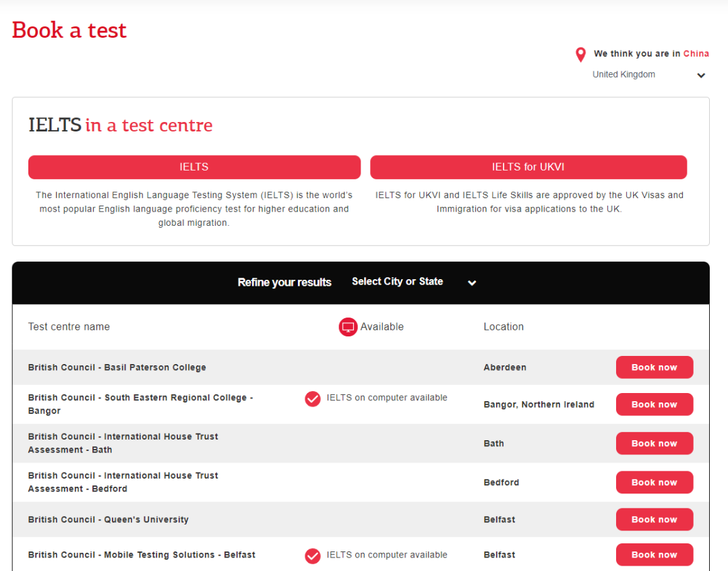Book now for Queen's University Belfast

654,520
